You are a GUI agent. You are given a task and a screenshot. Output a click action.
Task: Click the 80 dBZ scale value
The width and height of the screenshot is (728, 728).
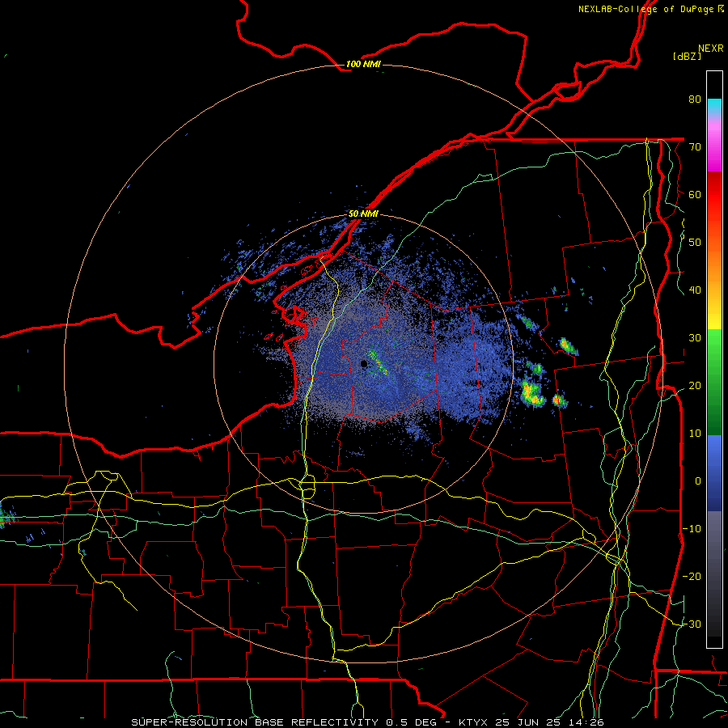(x=695, y=99)
